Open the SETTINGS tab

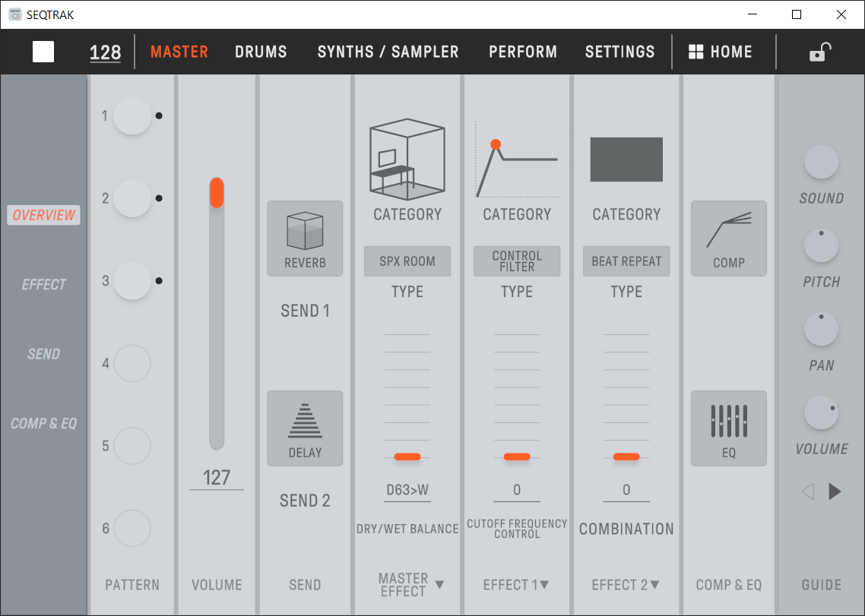(x=619, y=52)
